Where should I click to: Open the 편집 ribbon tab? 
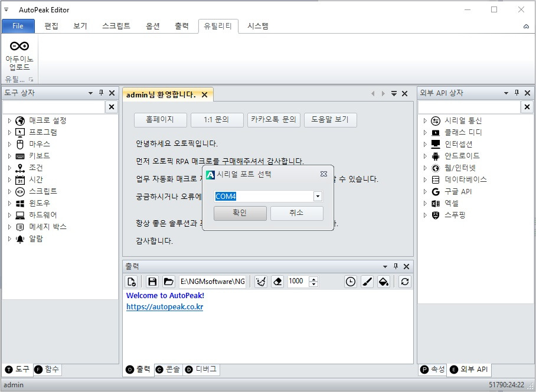coord(51,27)
